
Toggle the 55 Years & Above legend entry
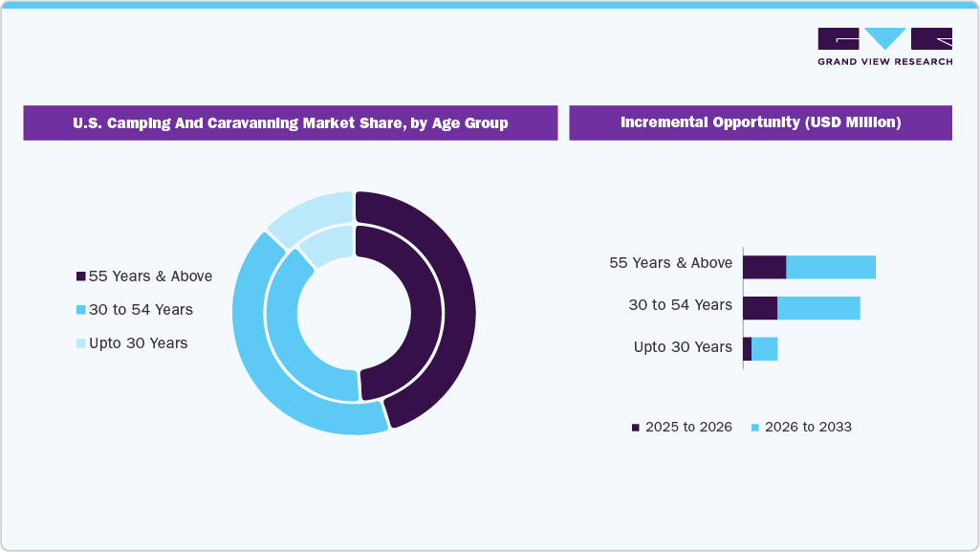[x=149, y=276]
